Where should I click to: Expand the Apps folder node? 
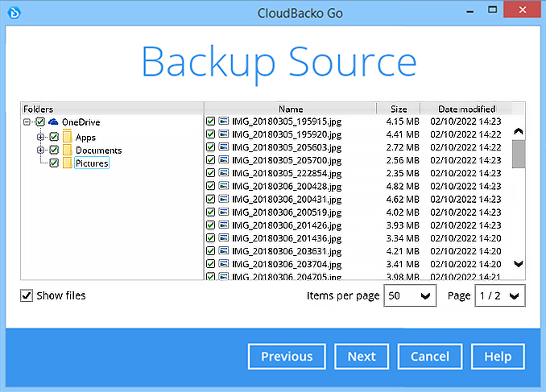tap(40, 137)
